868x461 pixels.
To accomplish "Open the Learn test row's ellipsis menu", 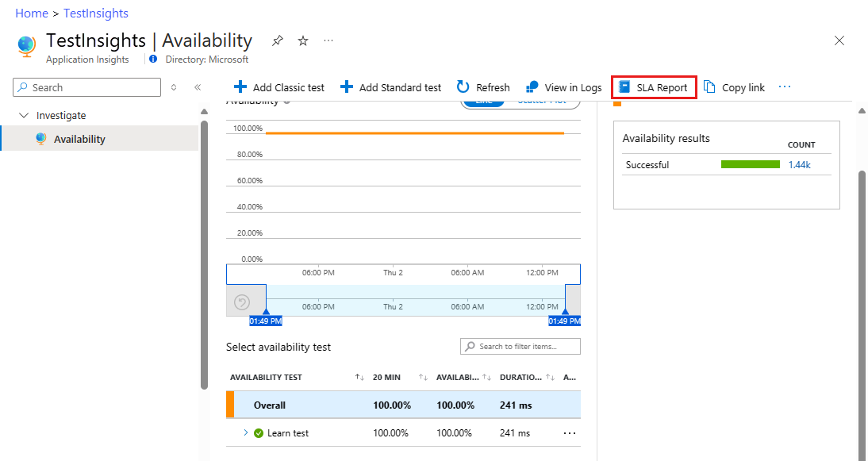I will pyautogui.click(x=569, y=433).
